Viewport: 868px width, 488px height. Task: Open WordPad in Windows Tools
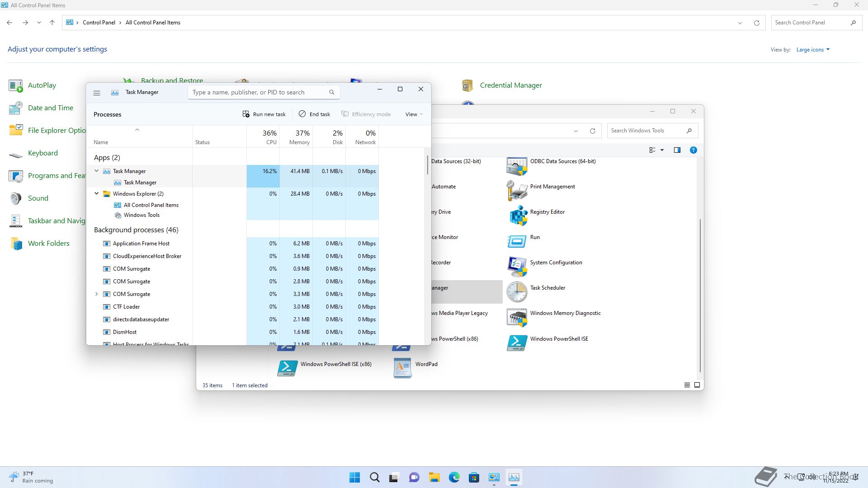[x=415, y=369]
